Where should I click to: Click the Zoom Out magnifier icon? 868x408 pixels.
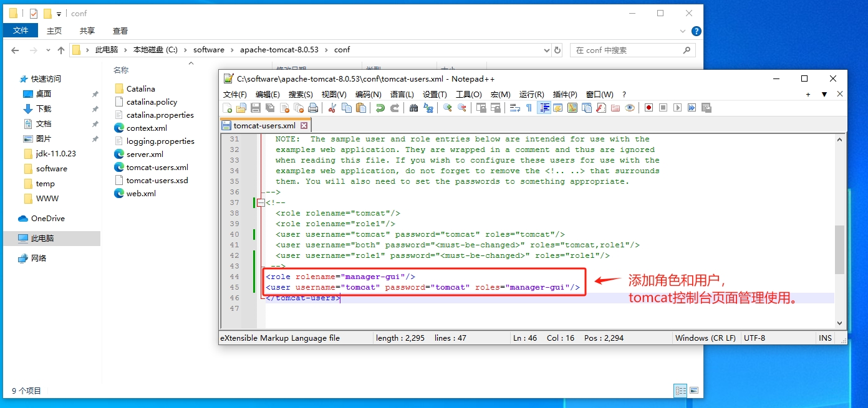tap(461, 108)
